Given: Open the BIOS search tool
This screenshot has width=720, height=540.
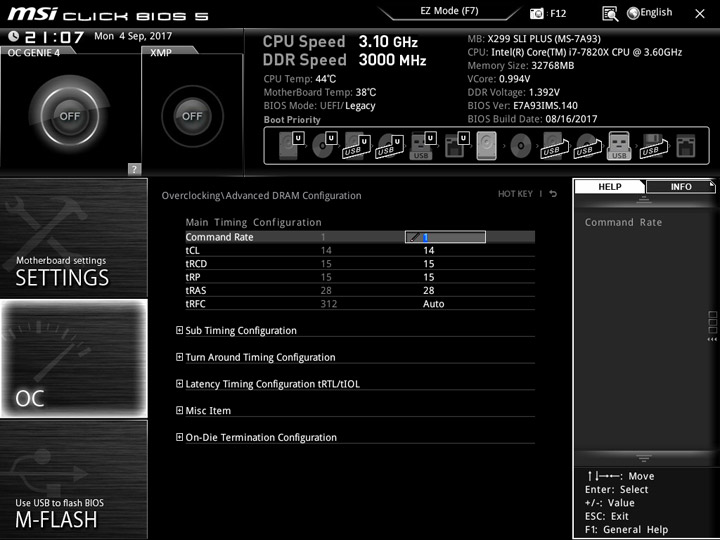Looking at the screenshot, I should 610,14.
